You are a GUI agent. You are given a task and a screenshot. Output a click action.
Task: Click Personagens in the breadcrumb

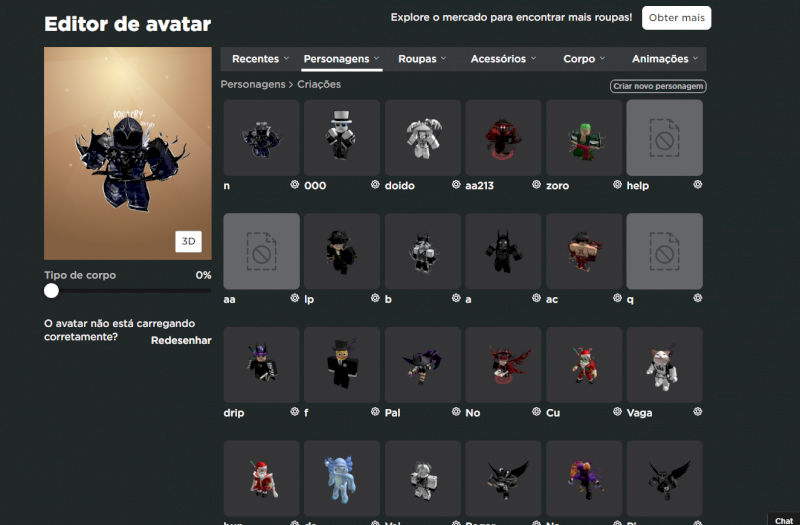point(253,84)
